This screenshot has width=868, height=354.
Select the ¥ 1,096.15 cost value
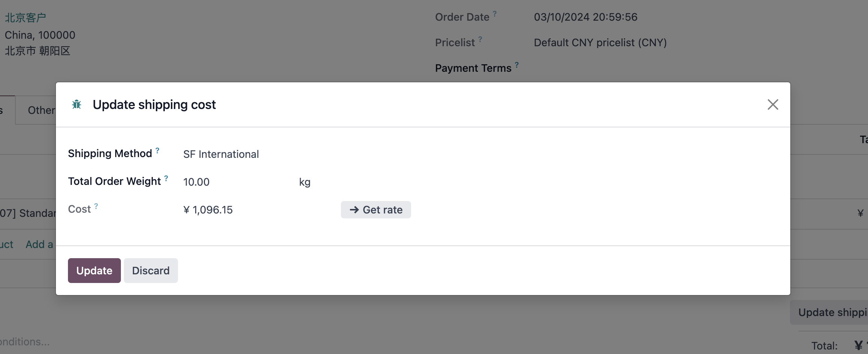pyautogui.click(x=208, y=210)
